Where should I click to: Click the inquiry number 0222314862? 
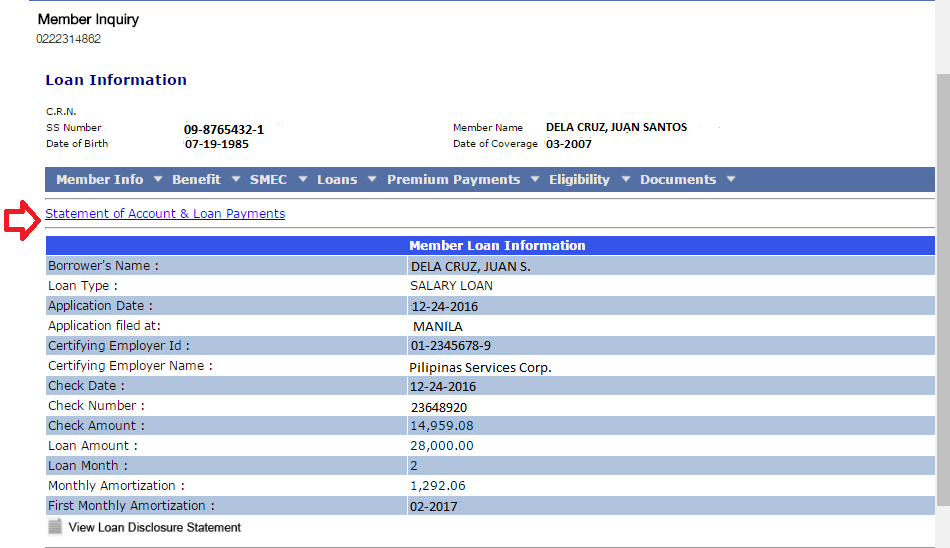tap(68, 39)
